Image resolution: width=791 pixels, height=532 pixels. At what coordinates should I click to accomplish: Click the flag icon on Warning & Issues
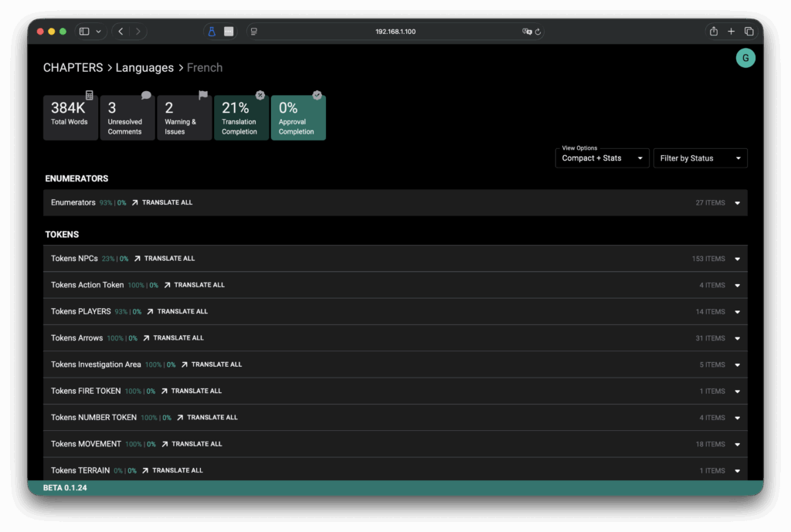click(203, 95)
